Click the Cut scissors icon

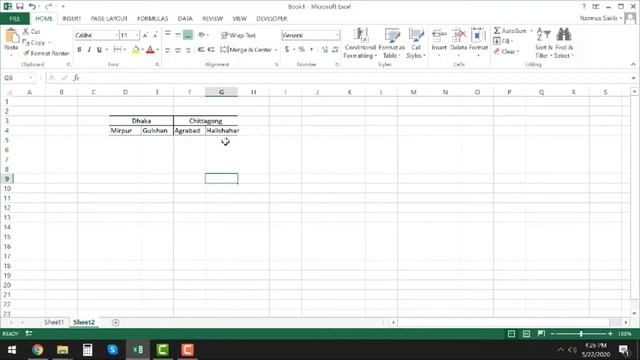coord(26,31)
